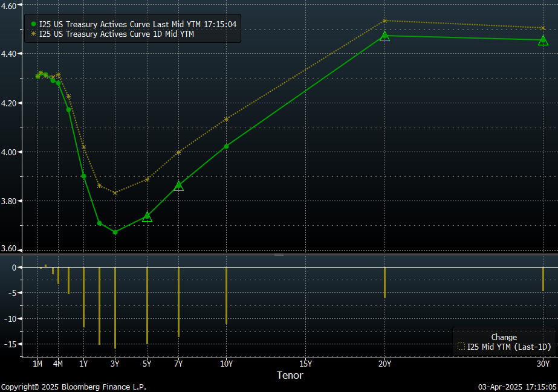Click the green star-less dot at 10Y
The image size is (558, 392).
(226, 146)
